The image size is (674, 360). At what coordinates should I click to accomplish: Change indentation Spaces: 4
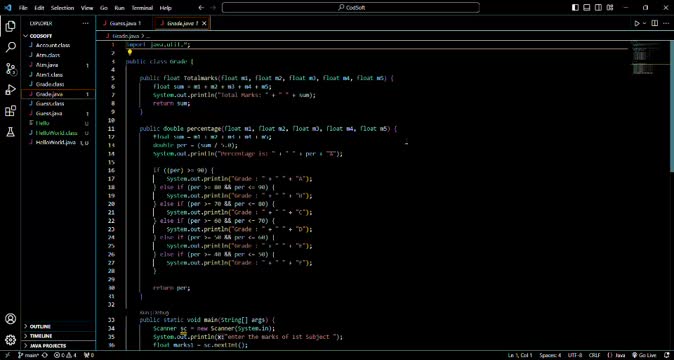[551, 355]
